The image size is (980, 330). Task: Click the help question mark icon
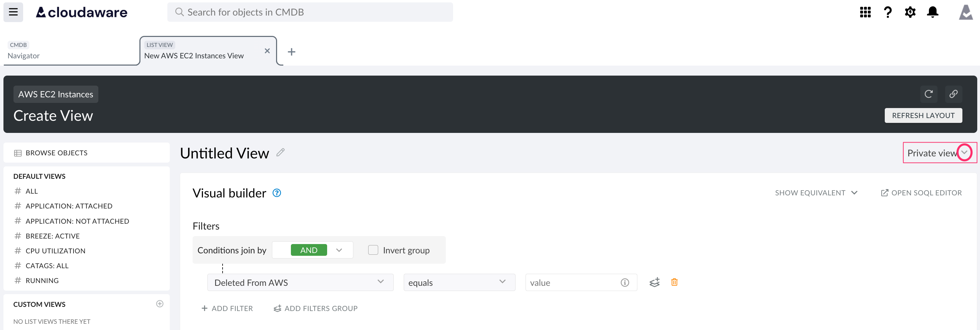click(x=888, y=12)
